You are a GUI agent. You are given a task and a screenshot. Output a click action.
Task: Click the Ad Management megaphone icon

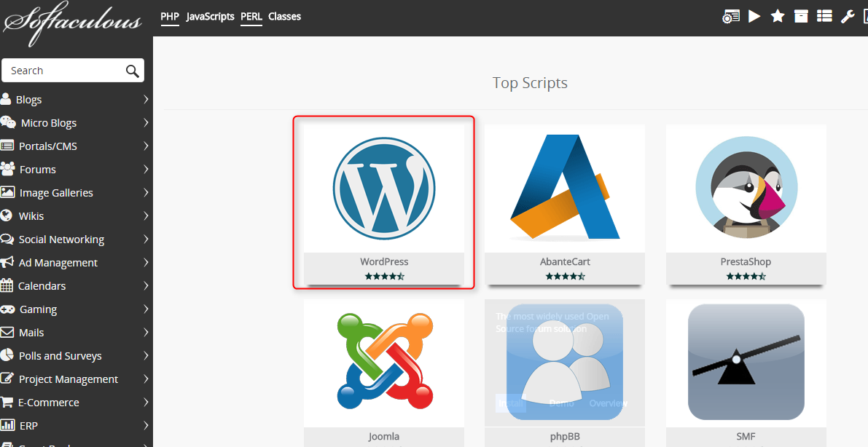7,262
